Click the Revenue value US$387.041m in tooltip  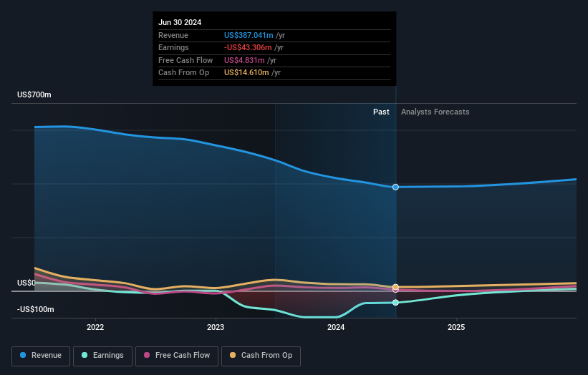click(249, 35)
